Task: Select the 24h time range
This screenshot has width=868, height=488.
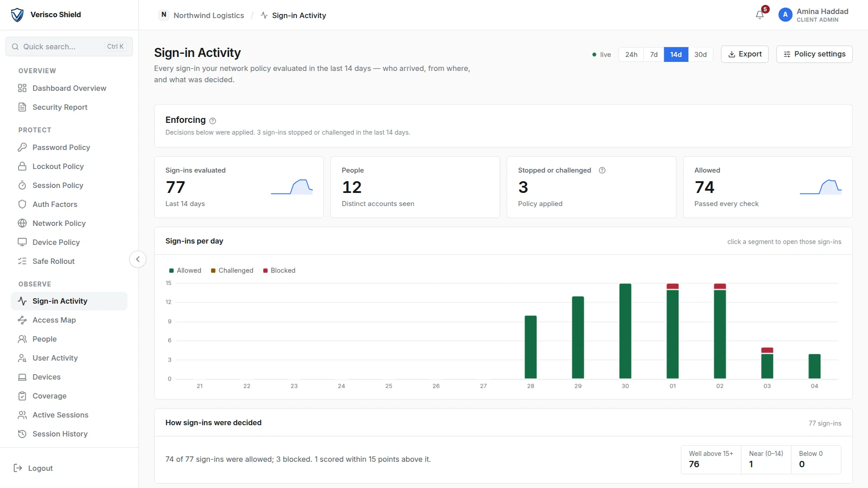Action: pos(631,54)
